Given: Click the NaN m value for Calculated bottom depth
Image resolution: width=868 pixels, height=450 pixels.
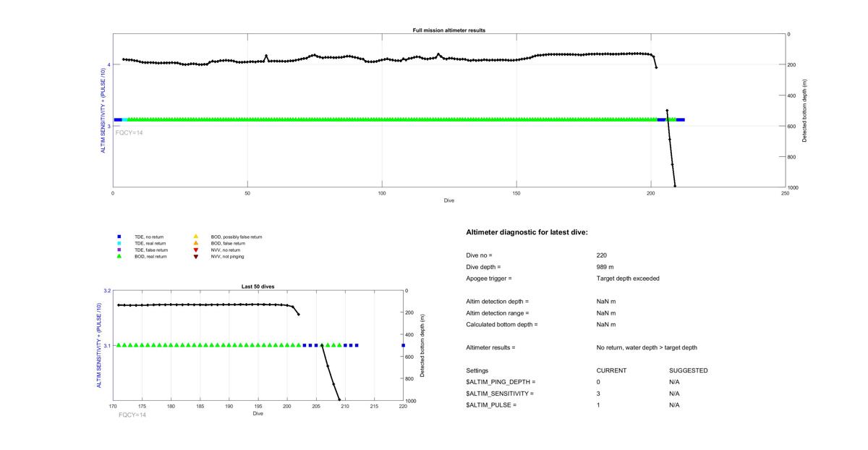Looking at the screenshot, I should (x=606, y=325).
